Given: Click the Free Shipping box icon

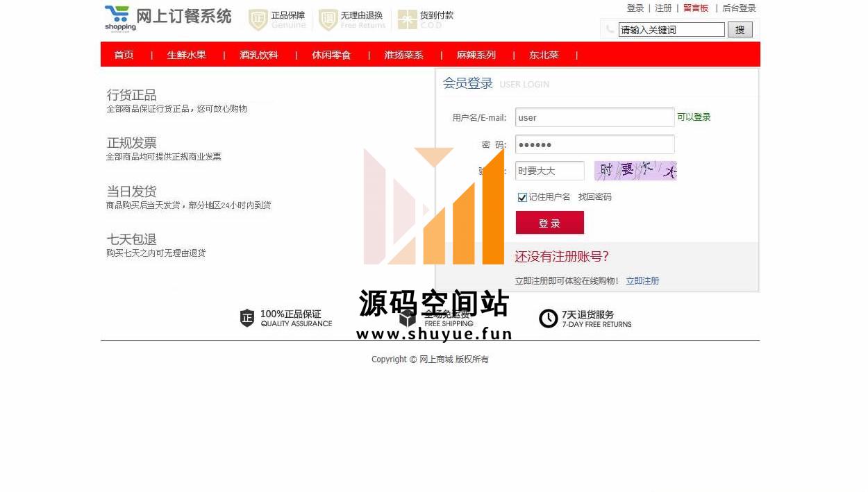Looking at the screenshot, I should pyautogui.click(x=408, y=319).
